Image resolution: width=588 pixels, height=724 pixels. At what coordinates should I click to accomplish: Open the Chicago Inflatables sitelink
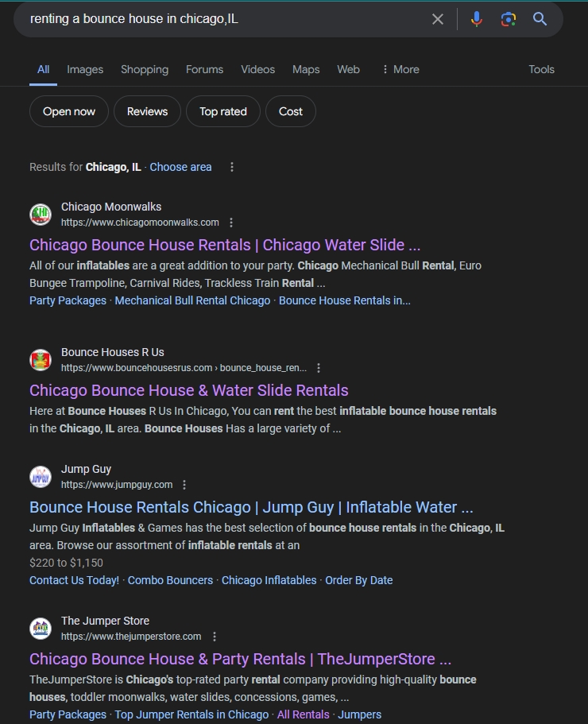pos(269,580)
